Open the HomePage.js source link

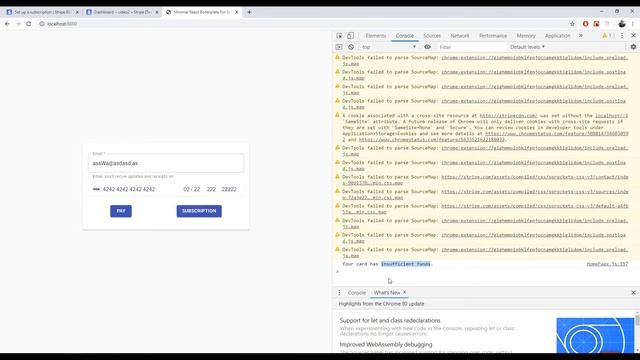tap(607, 264)
